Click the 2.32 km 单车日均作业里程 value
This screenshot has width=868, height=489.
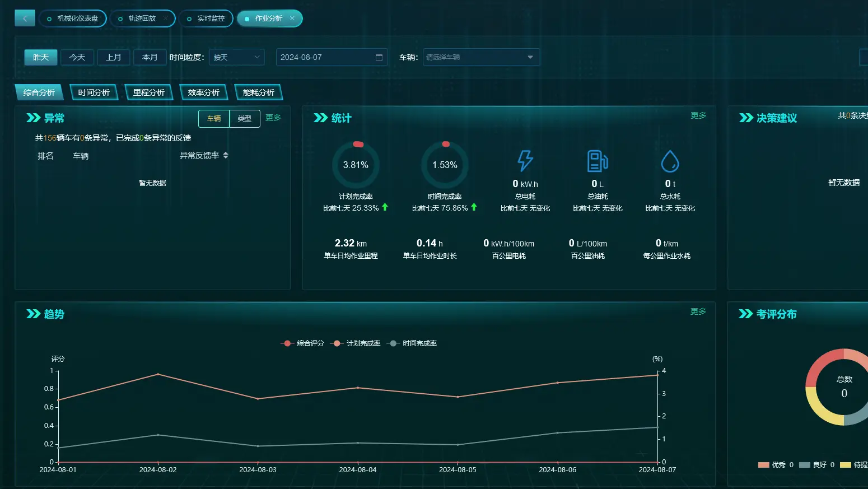[351, 243]
